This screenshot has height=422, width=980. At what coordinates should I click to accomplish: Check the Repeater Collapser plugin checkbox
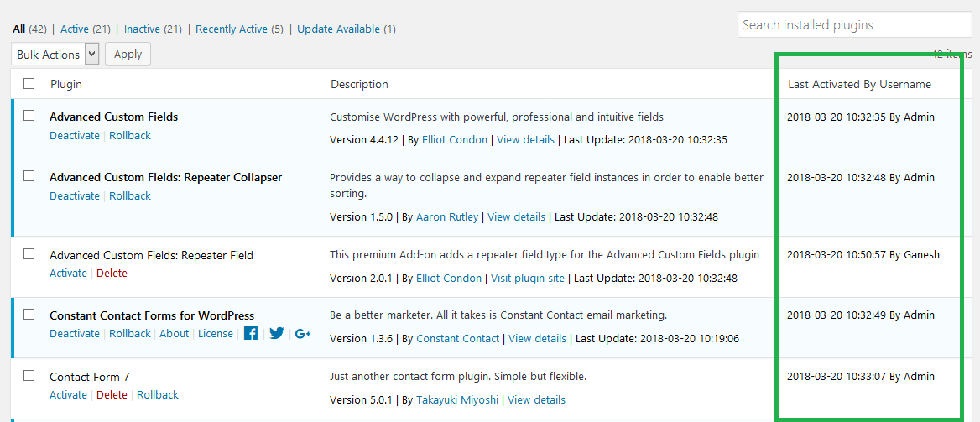click(29, 176)
